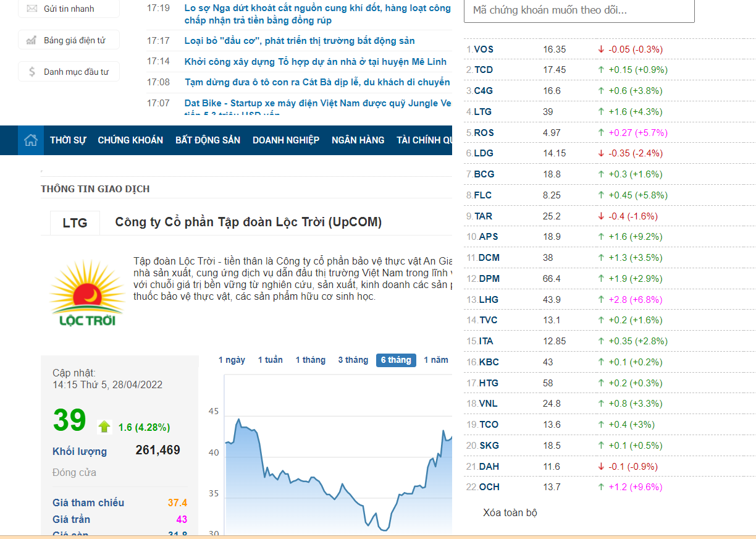Open article about dự án nhà ở Mê Linh
This screenshot has height=539, width=756.
pyautogui.click(x=316, y=61)
